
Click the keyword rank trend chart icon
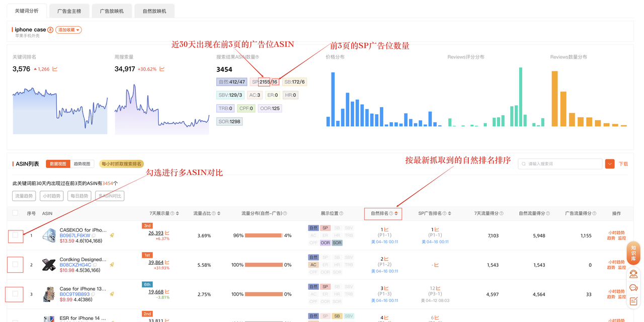(x=55, y=69)
